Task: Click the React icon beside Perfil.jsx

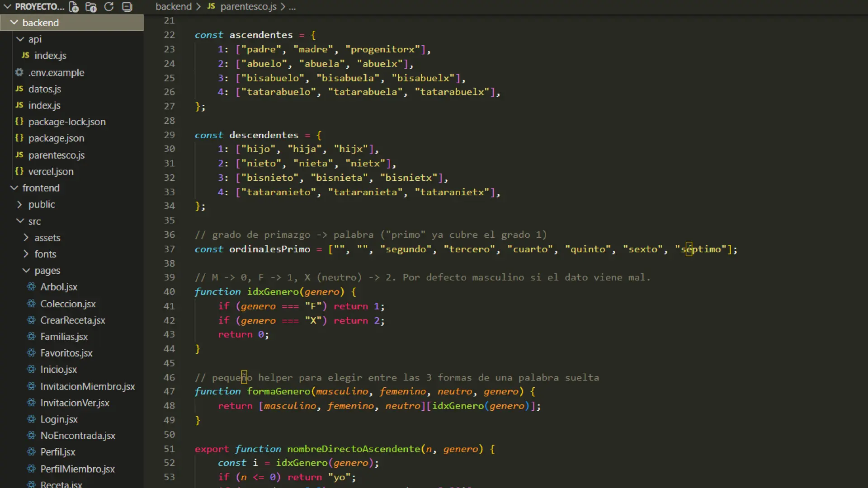Action: coord(31,452)
